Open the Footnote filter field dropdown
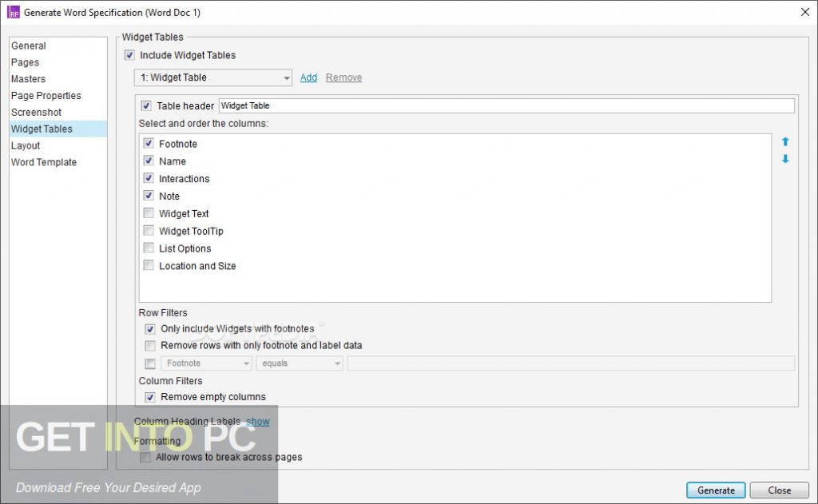818x504 pixels. coord(207,363)
